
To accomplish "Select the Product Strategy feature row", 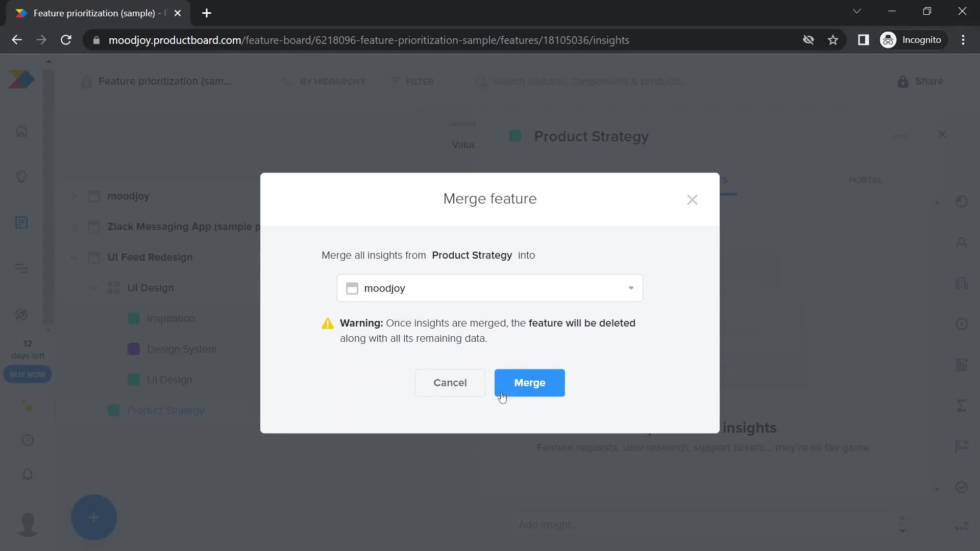I will 165,410.
